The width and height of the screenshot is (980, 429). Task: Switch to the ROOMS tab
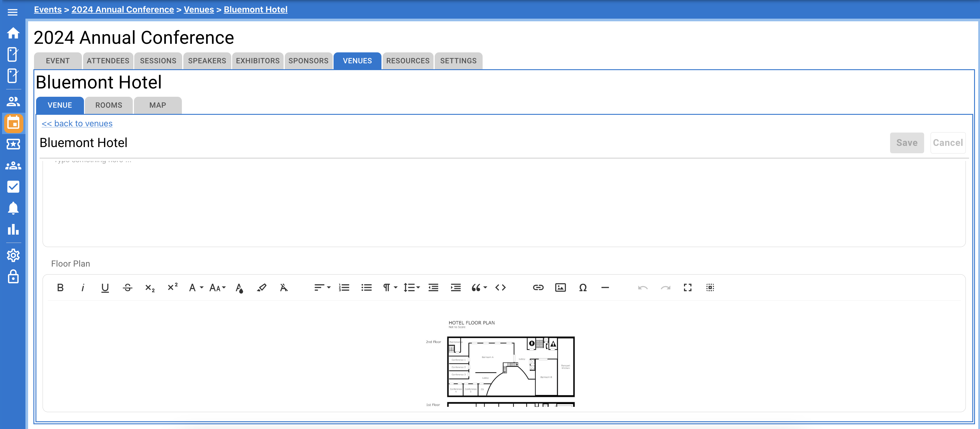[109, 105]
